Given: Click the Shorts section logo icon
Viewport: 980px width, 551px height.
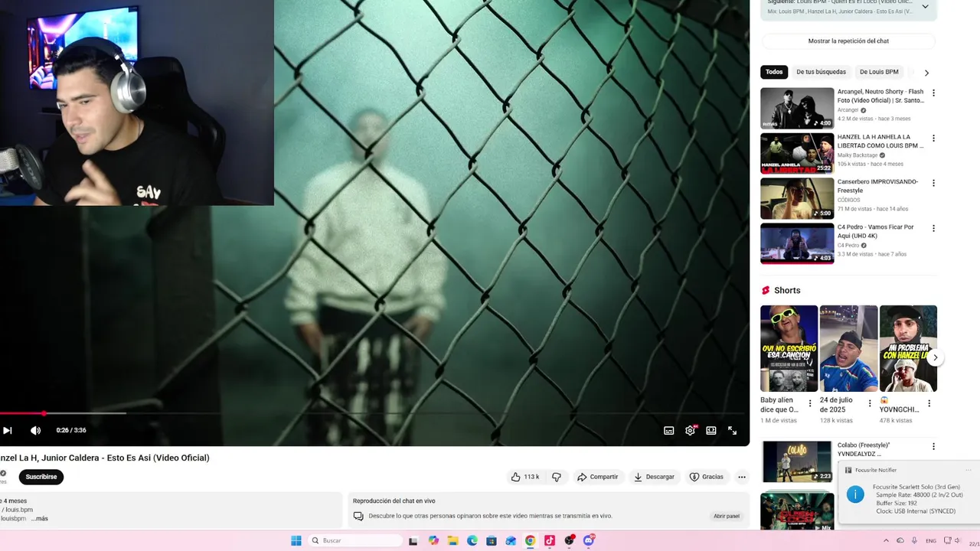Looking at the screenshot, I should coord(766,291).
